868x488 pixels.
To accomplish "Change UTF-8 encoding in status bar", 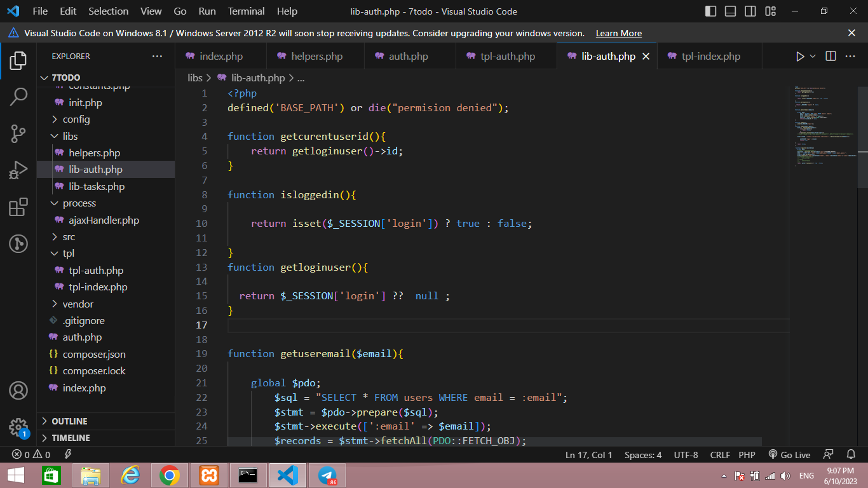I will point(686,455).
